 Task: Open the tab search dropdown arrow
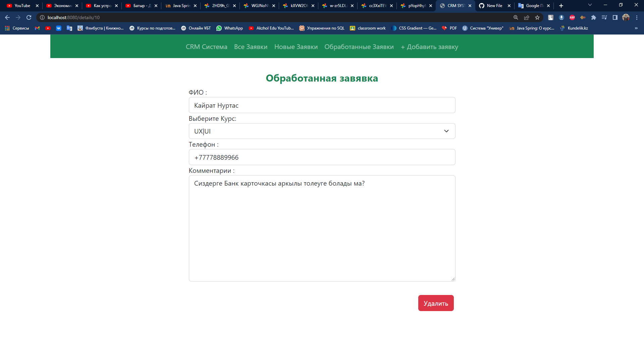click(590, 5)
